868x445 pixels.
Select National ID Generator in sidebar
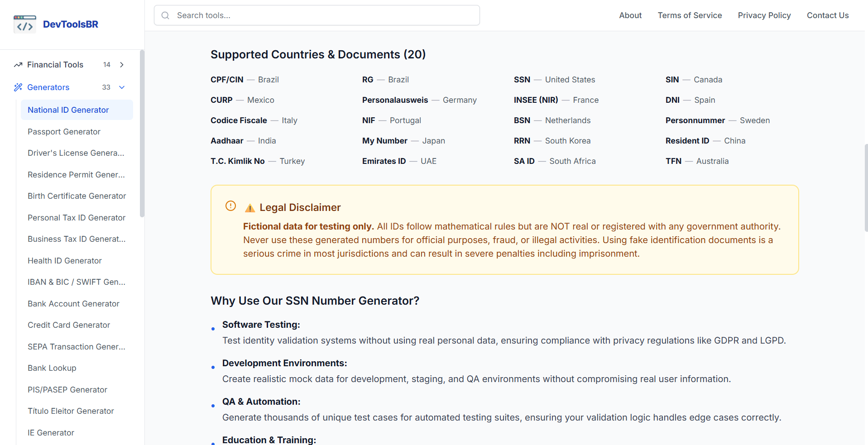(68, 110)
